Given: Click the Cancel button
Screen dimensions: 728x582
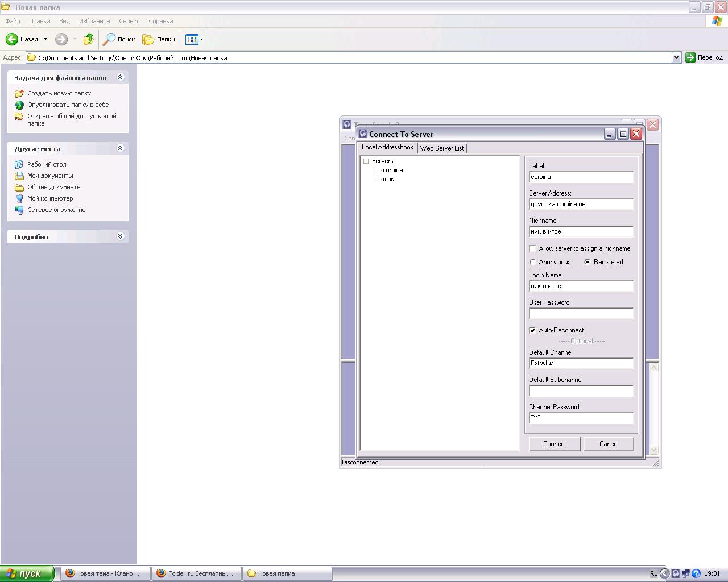Looking at the screenshot, I should (x=609, y=444).
